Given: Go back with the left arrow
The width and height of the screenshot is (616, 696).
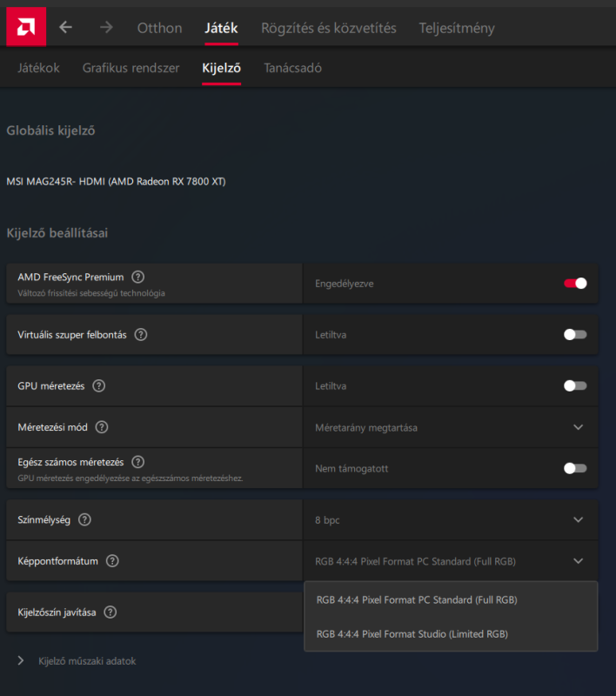Looking at the screenshot, I should 65,28.
